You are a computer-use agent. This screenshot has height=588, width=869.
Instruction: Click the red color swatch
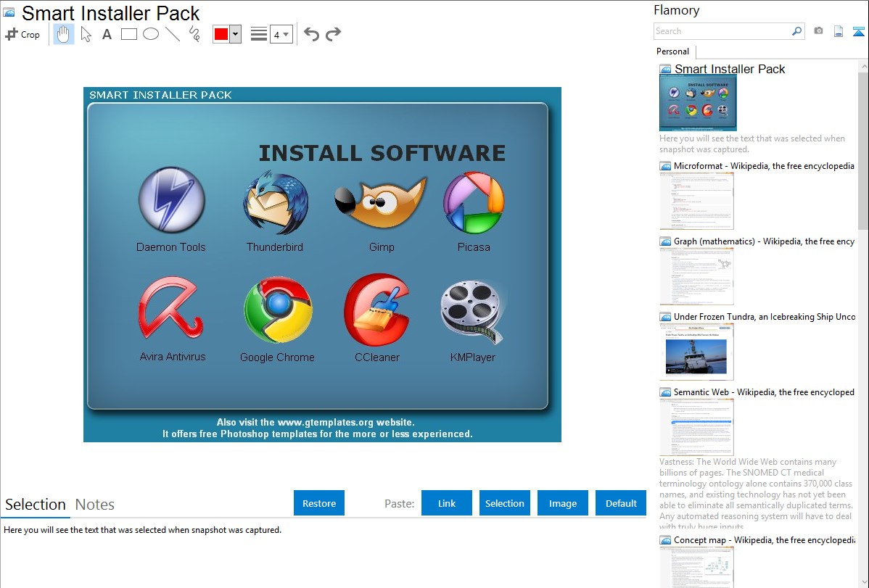[x=221, y=34]
